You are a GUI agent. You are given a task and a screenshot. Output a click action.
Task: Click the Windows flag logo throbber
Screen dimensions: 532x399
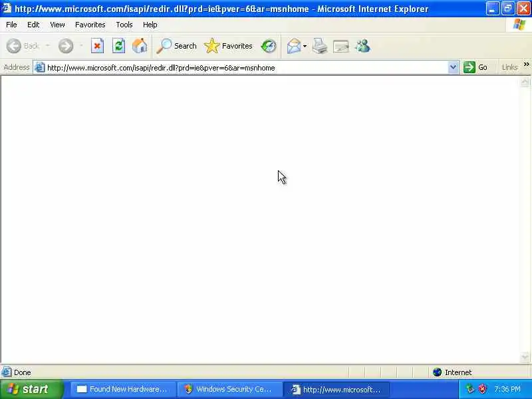coord(519,25)
